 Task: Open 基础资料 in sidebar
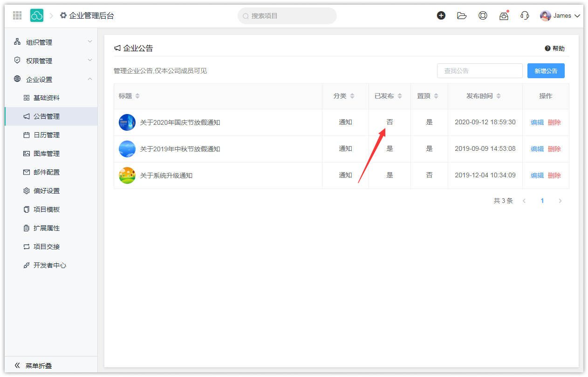51,98
